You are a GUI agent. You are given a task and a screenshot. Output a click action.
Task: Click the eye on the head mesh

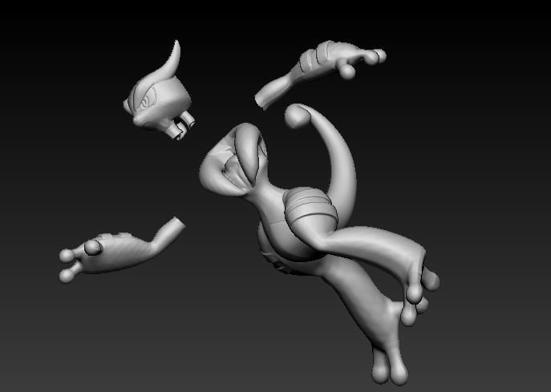point(148,99)
